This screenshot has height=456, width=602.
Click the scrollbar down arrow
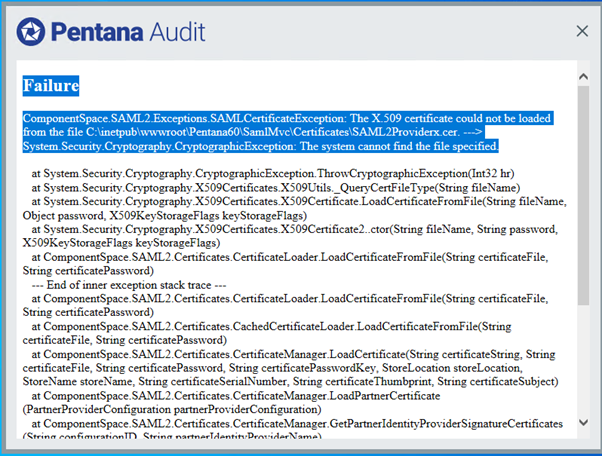583,423
